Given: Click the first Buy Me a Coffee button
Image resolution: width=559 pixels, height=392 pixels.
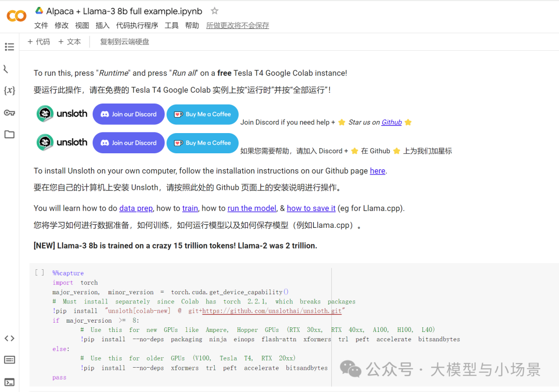Looking at the screenshot, I should tap(202, 114).
